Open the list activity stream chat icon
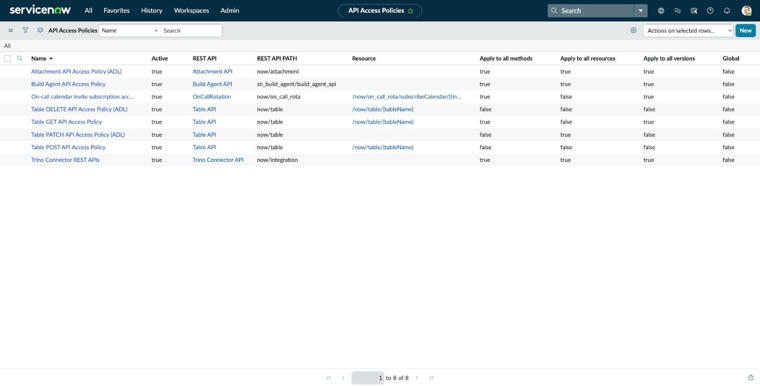The width and height of the screenshot is (760, 387). (x=40, y=31)
